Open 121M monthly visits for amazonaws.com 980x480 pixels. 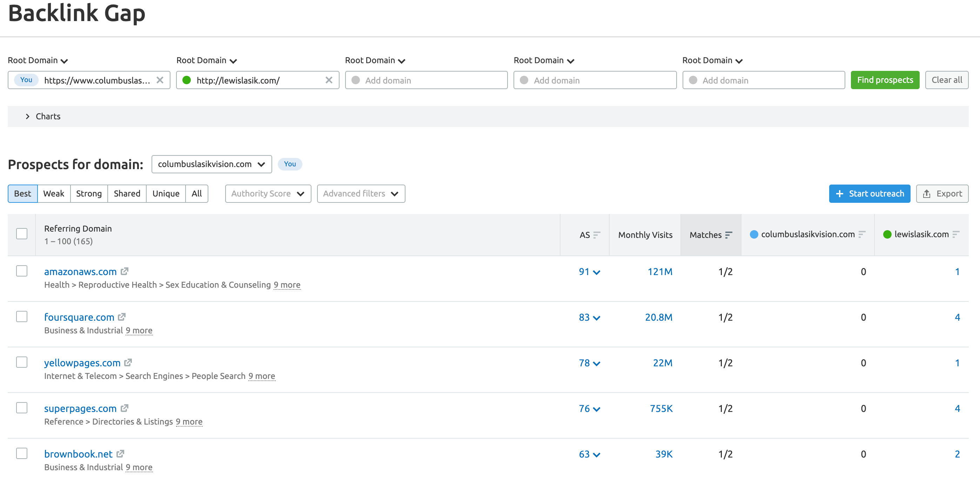660,272
